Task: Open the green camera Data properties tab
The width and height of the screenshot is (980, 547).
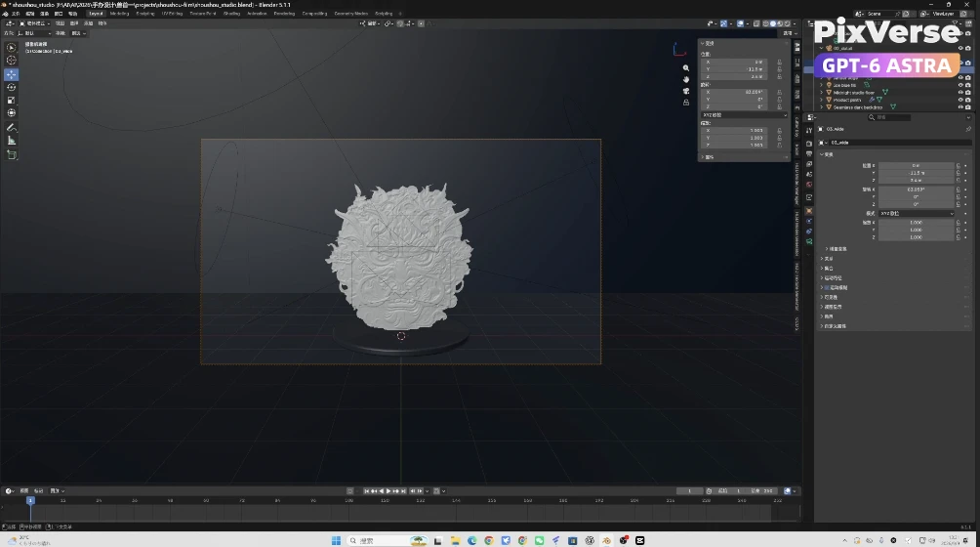Action: [809, 241]
